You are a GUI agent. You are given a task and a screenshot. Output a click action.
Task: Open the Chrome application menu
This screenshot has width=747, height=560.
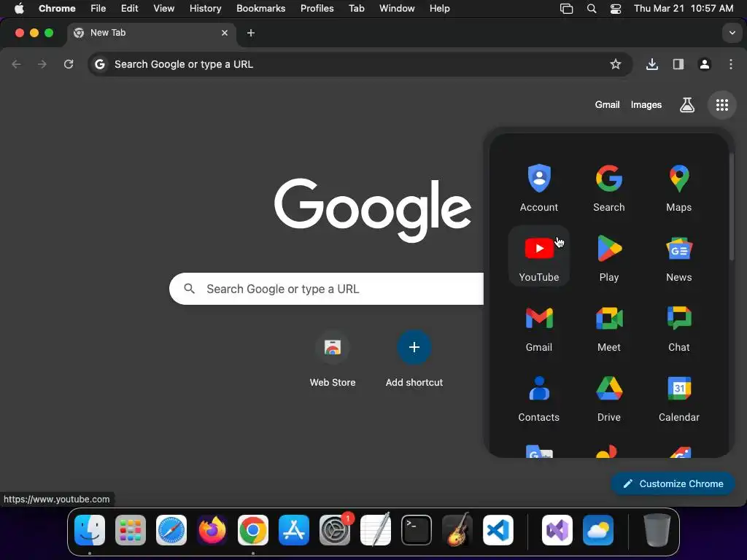tap(57, 8)
